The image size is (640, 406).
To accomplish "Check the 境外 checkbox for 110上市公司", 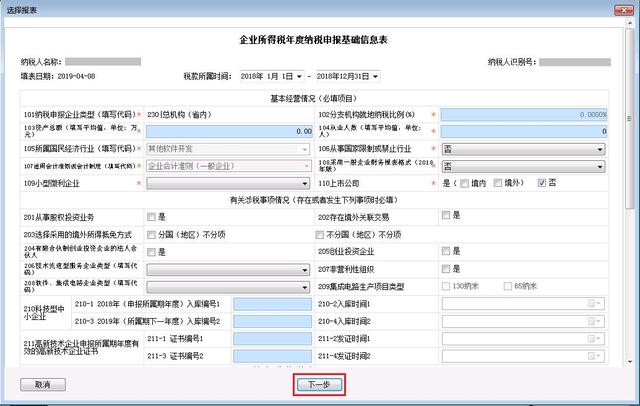I will (498, 183).
